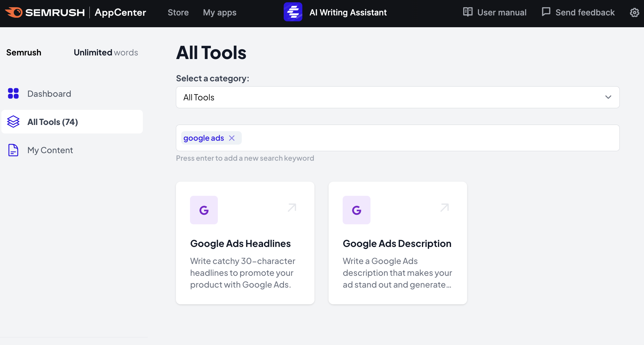Click the category dropdown chevron arrow
644x345 pixels.
pyautogui.click(x=608, y=97)
